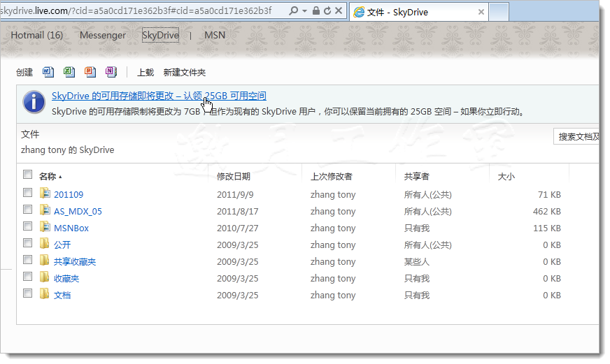Select SkyDrive in top navigation
610x364 pixels.
click(160, 35)
